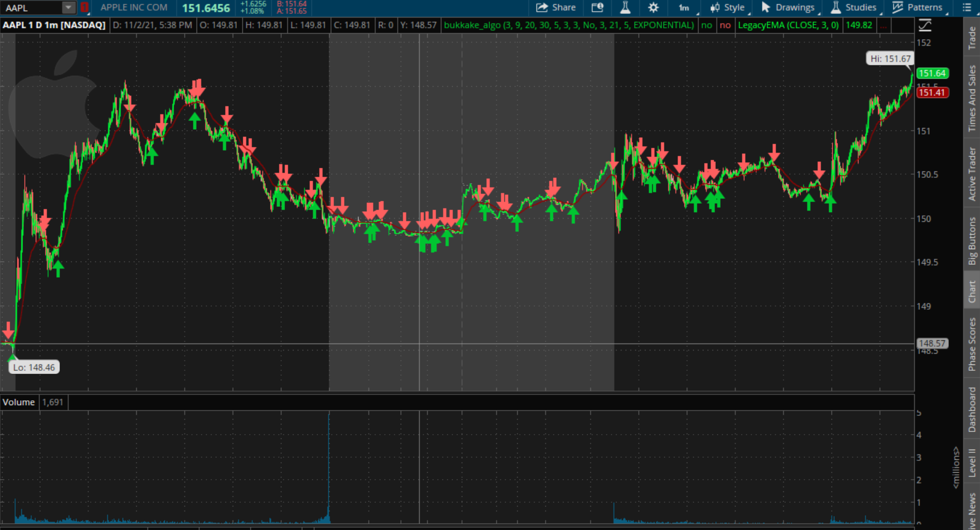Image resolution: width=980 pixels, height=530 pixels.
Task: Click the volume value 1,691
Action: [x=53, y=402]
